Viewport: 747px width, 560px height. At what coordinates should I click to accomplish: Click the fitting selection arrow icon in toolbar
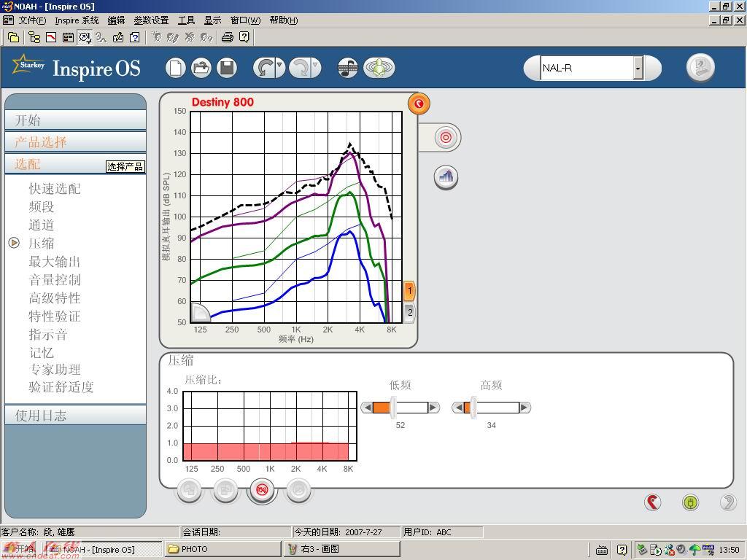point(85,37)
